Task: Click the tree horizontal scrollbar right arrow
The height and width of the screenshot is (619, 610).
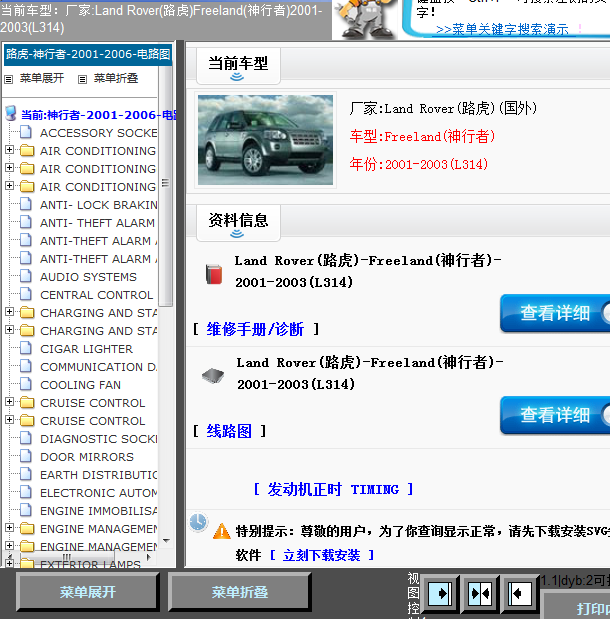Action: [x=149, y=557]
